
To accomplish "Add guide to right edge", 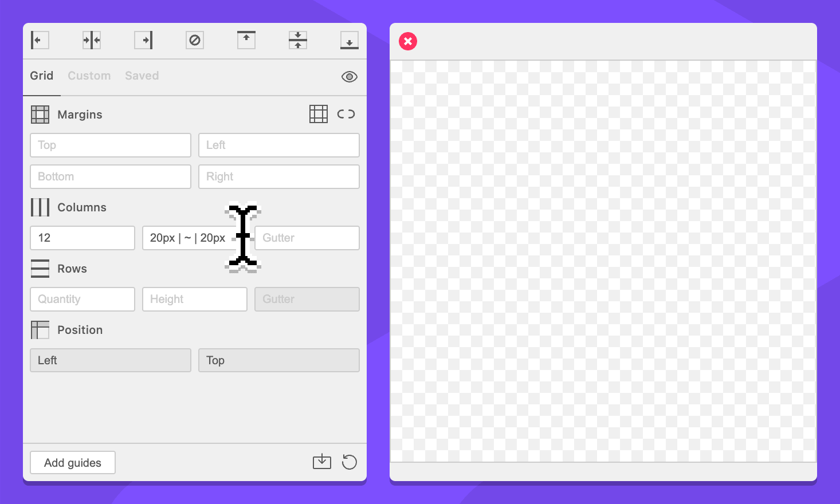I will click(143, 40).
